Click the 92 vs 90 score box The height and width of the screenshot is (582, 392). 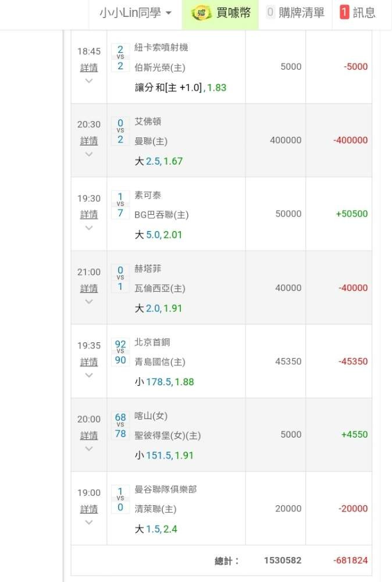[x=120, y=352]
